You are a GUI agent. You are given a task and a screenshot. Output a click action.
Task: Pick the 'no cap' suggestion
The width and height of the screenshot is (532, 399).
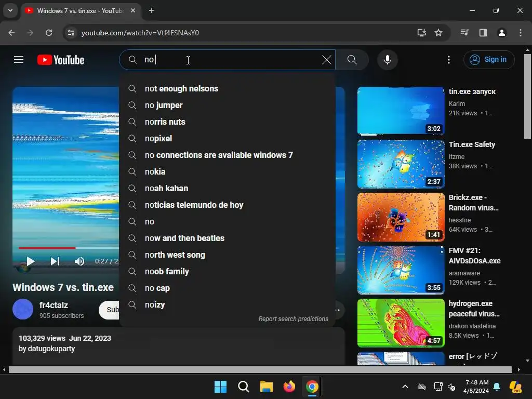[227, 288]
